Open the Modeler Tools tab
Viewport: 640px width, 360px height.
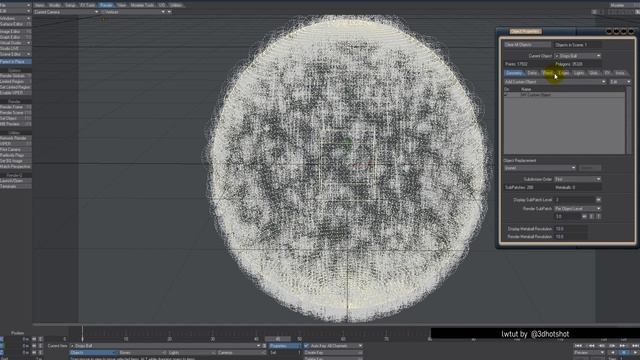[142, 5]
